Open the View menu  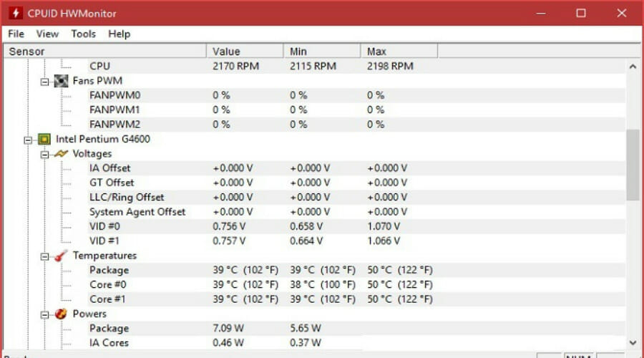[x=47, y=34]
